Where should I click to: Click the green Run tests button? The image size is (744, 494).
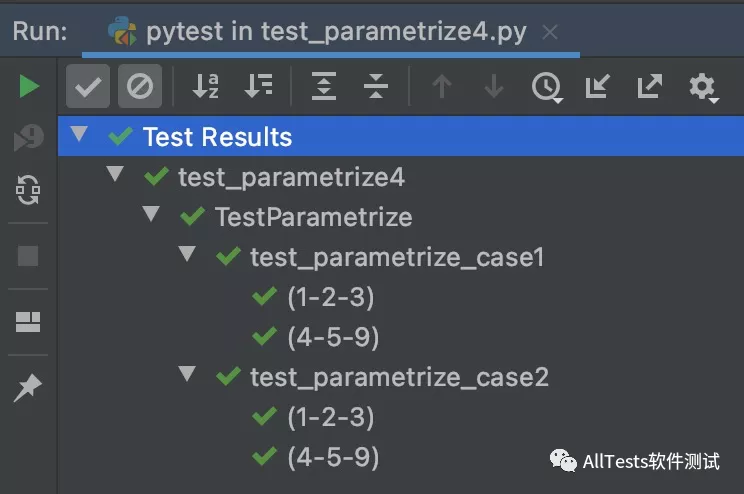[29, 87]
